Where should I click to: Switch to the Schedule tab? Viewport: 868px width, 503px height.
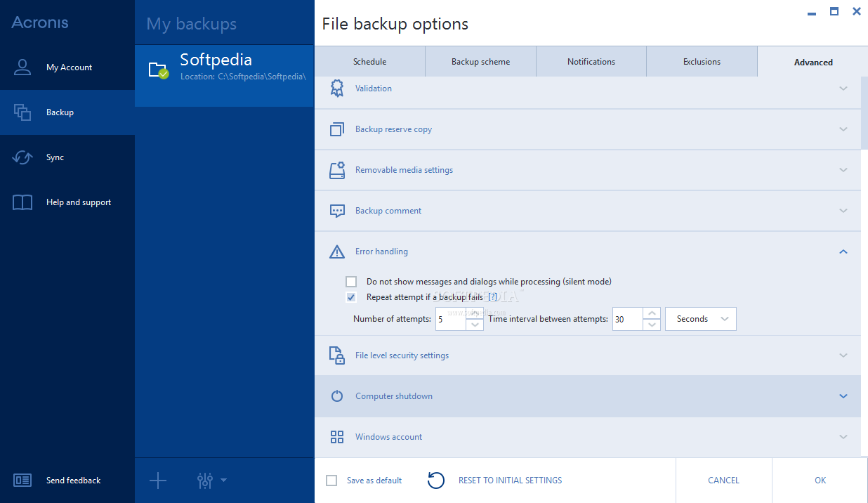(369, 62)
